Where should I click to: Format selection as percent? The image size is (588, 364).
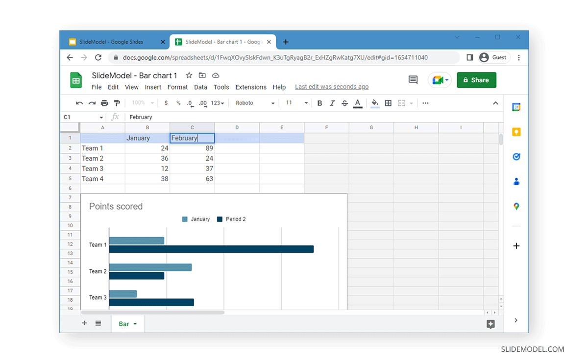pos(178,103)
